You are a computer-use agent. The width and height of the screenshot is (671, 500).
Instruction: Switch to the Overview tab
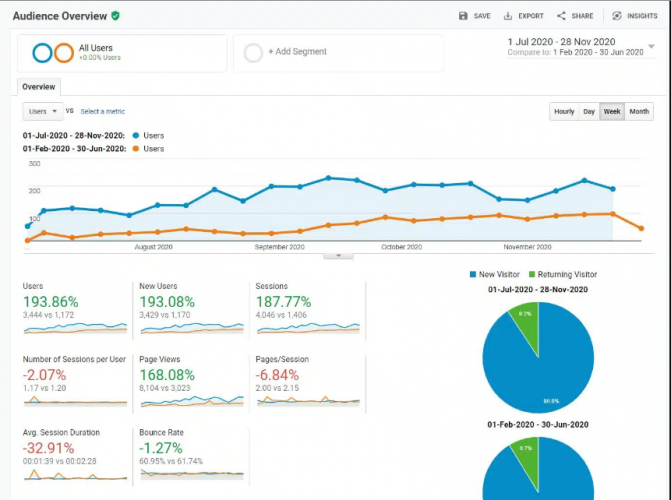pyautogui.click(x=39, y=87)
